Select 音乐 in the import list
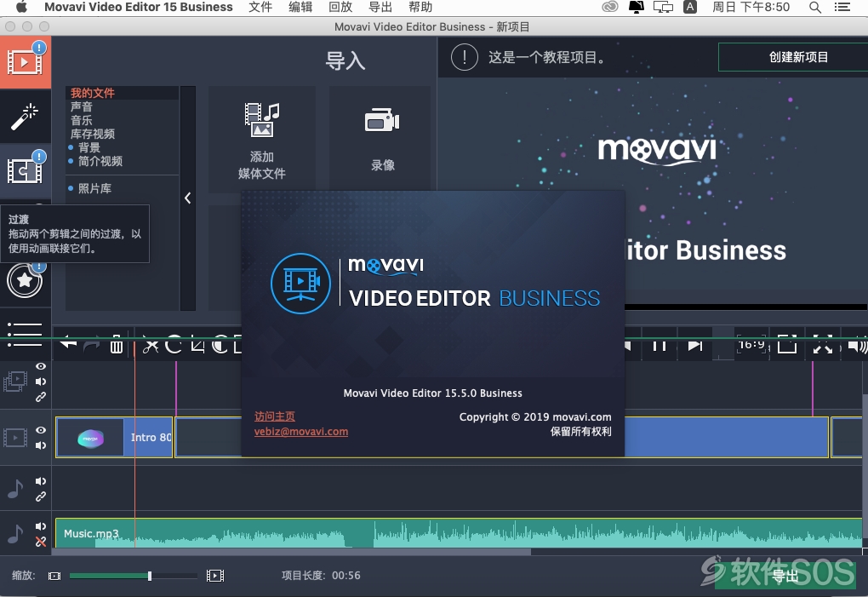This screenshot has width=868, height=597. click(x=82, y=120)
